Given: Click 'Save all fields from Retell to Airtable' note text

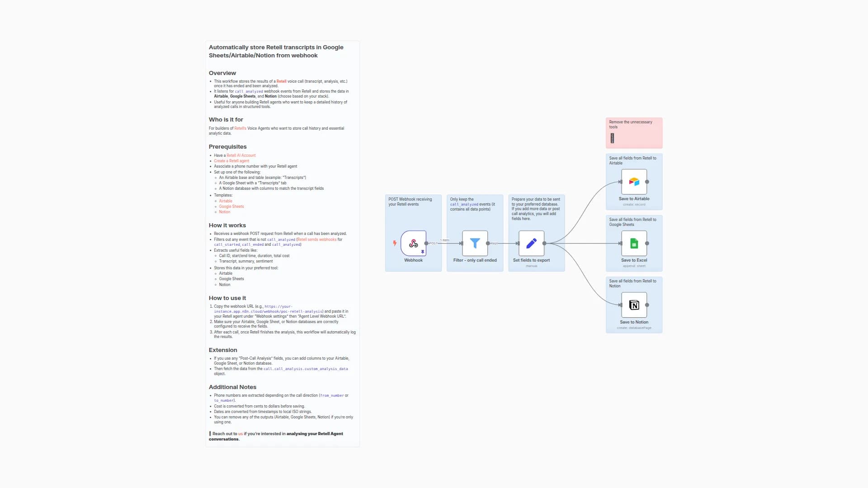Looking at the screenshot, I should pyautogui.click(x=632, y=160).
